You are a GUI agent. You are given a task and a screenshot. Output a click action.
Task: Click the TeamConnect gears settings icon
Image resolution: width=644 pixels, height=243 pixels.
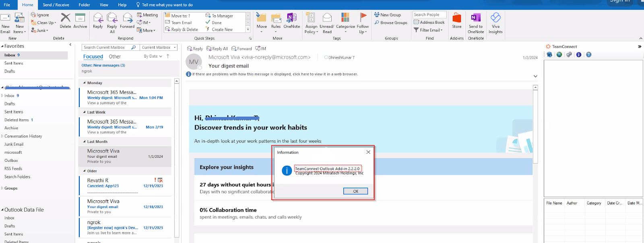pyautogui.click(x=569, y=55)
